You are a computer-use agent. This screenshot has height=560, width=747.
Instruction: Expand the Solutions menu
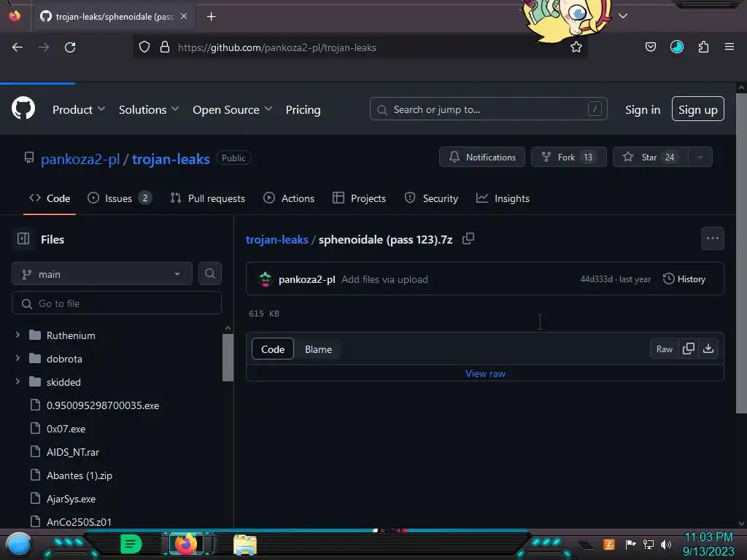[149, 109]
